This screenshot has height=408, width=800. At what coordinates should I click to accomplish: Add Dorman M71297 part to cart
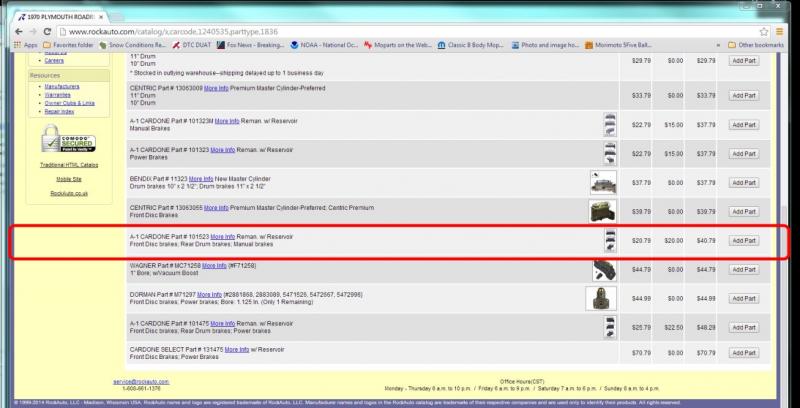743,298
